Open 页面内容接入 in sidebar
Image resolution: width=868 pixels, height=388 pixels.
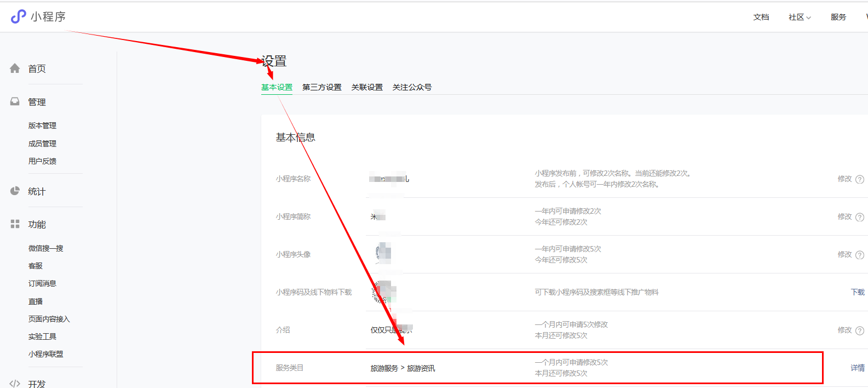point(49,319)
